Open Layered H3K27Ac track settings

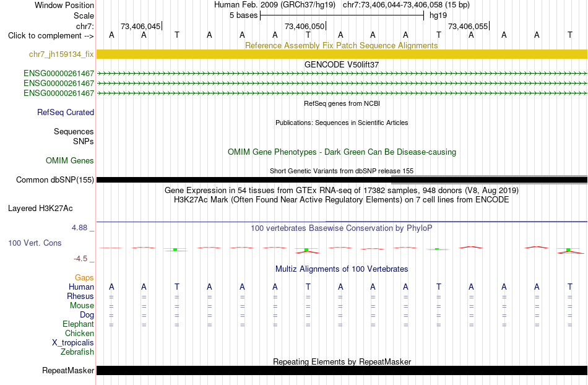[x=40, y=209]
